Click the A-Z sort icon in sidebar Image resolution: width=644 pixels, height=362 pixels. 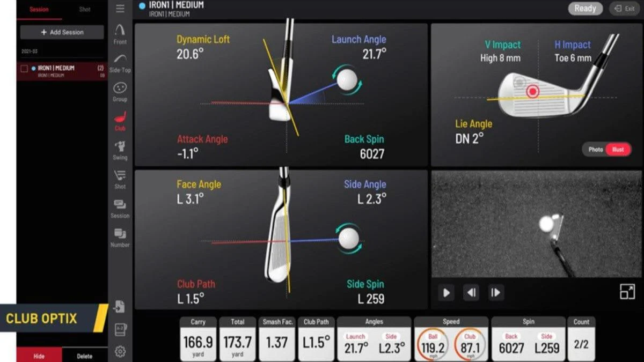click(121, 329)
